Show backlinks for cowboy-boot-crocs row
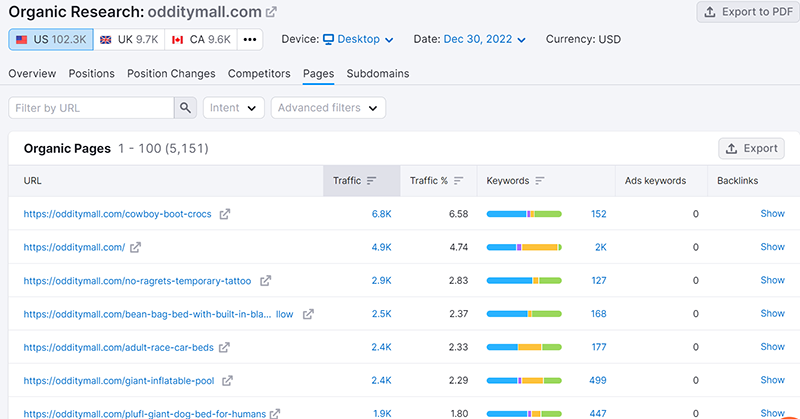This screenshot has width=800, height=419. [772, 214]
